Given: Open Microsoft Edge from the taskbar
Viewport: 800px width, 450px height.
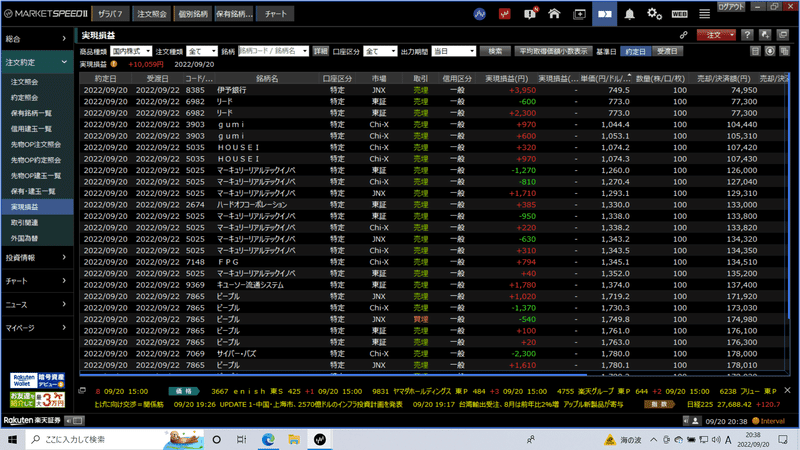Looking at the screenshot, I should [x=268, y=439].
